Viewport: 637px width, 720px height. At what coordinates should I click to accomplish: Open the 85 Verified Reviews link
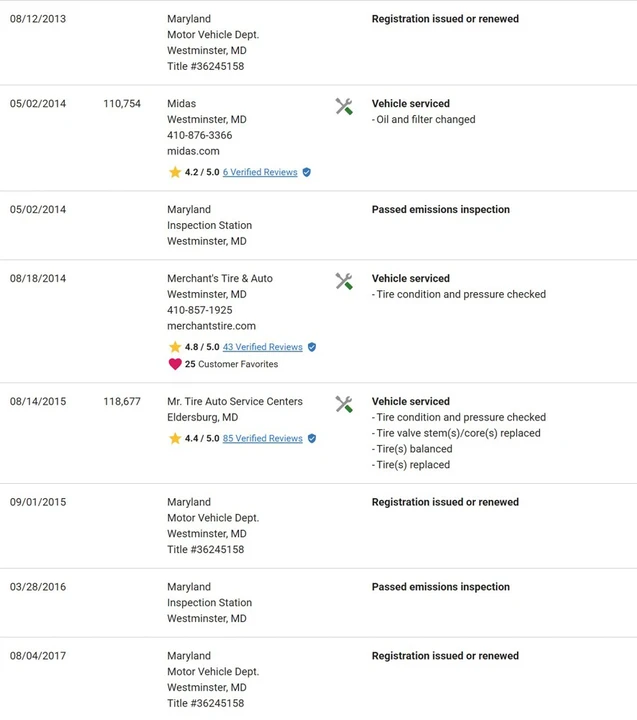pos(263,439)
